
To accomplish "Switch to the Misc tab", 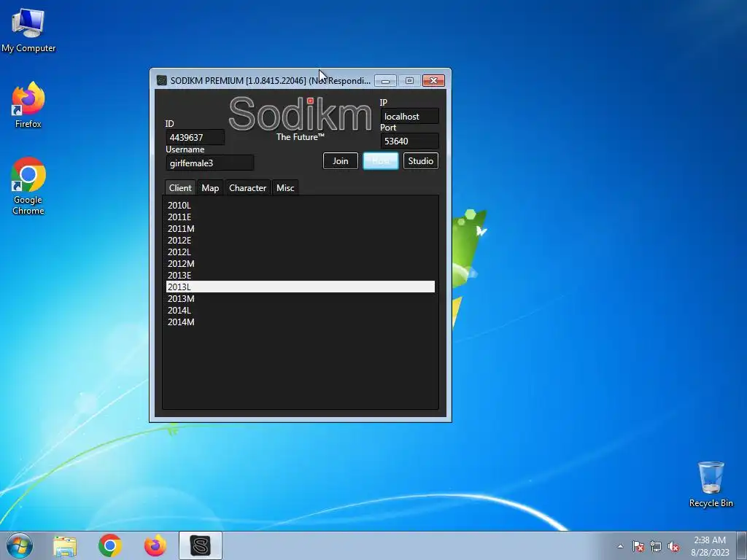I will click(285, 187).
